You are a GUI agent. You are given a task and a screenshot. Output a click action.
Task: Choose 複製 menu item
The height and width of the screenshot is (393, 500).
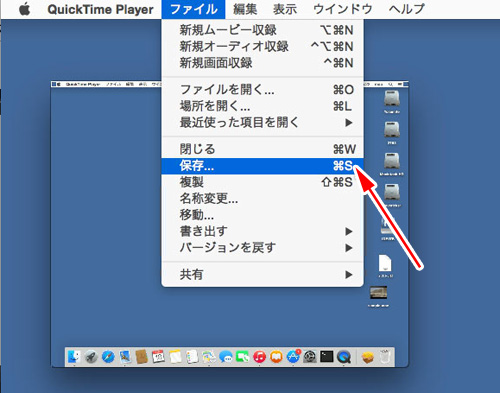pos(262,182)
